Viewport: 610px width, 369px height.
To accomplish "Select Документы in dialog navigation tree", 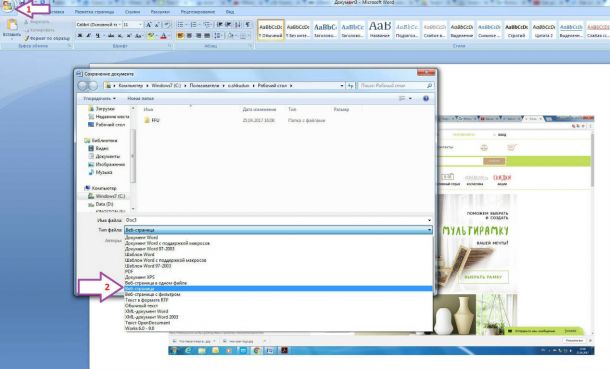I will click(x=107, y=156).
